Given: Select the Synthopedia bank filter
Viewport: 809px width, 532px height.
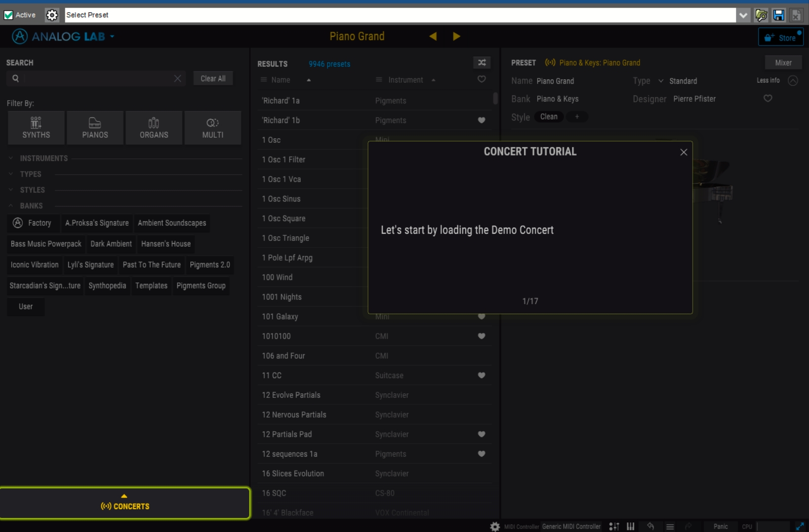Looking at the screenshot, I should pos(107,285).
